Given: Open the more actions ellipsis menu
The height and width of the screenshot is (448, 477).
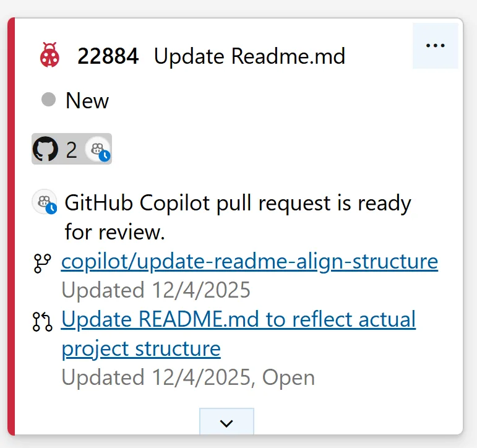Looking at the screenshot, I should point(436,46).
